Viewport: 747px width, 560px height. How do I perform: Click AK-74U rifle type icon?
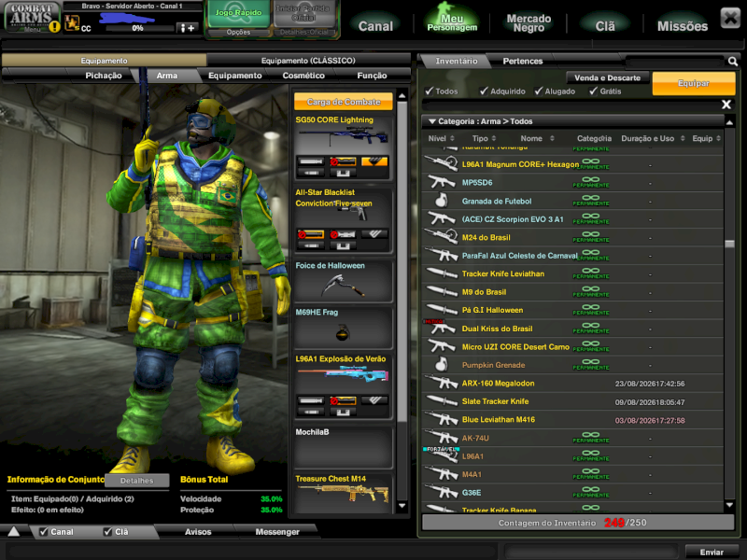coord(442,438)
